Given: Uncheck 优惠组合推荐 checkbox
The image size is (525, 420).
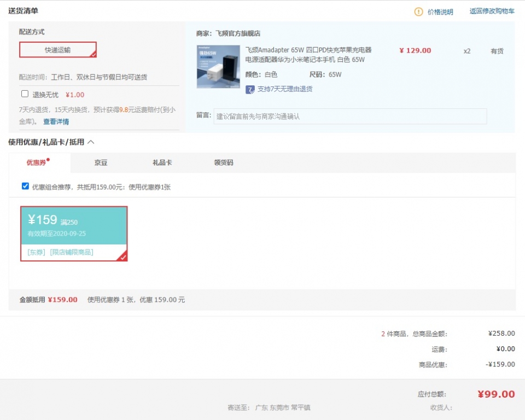Looking at the screenshot, I should tap(25, 186).
